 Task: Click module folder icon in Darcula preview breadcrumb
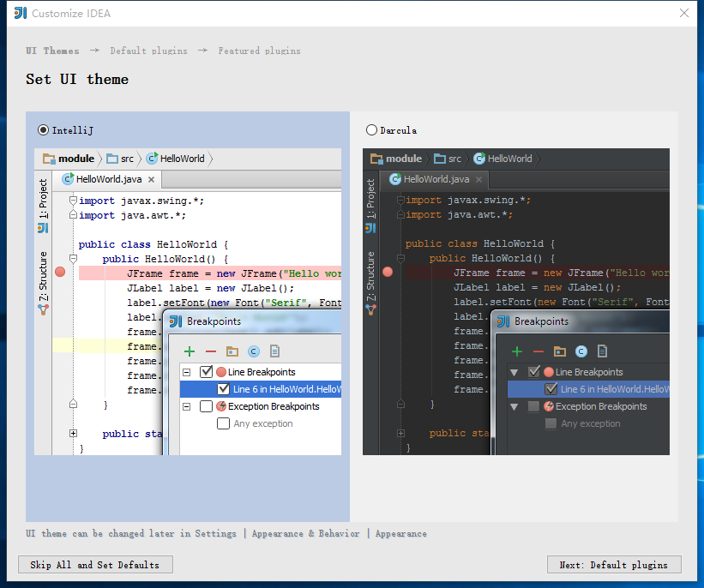376,159
